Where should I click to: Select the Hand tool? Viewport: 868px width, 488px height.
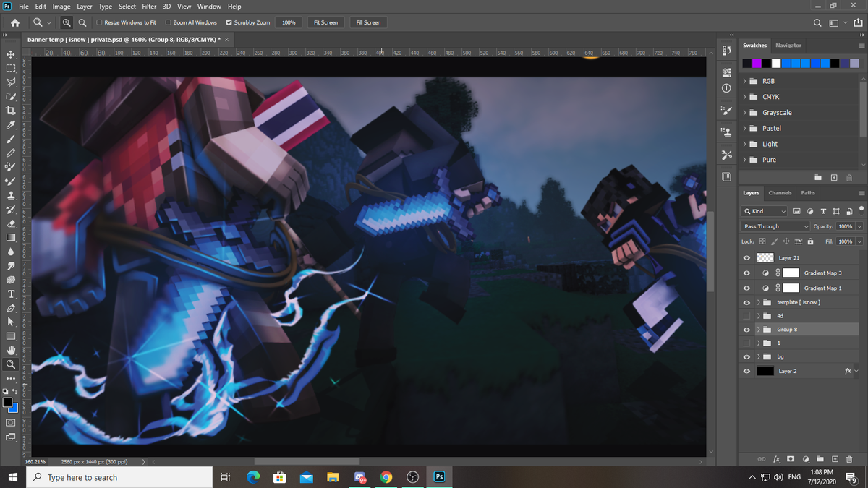point(11,350)
